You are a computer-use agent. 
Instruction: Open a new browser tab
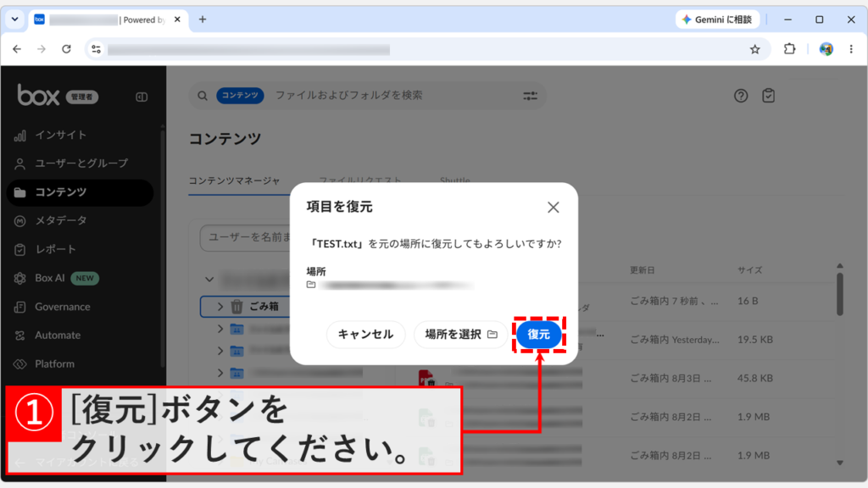click(203, 19)
